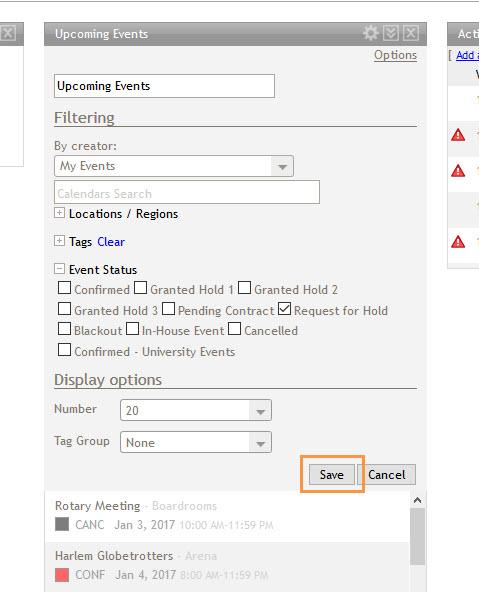Collapse the Upcoming Events panel via header arrow icon
479x592 pixels.
[x=391, y=33]
